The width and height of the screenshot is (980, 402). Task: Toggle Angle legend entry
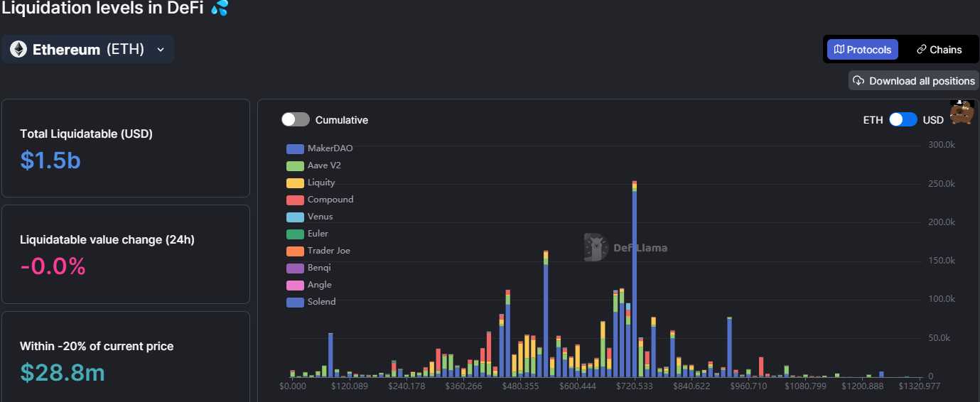pos(309,285)
